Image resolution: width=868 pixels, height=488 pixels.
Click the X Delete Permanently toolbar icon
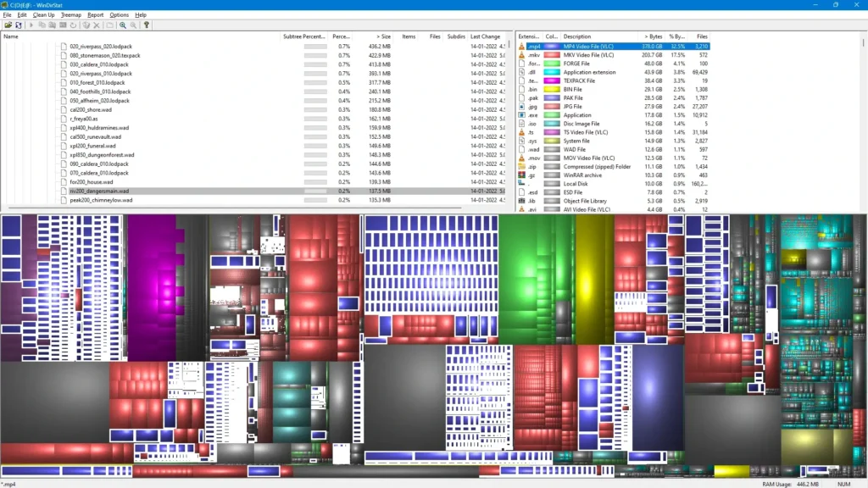97,25
